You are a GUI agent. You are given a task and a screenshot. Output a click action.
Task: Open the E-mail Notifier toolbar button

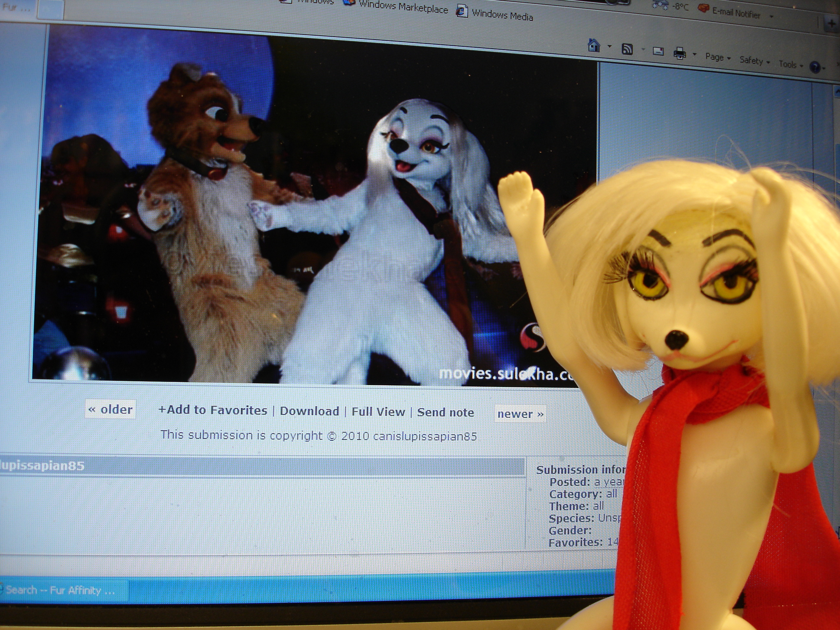[729, 11]
